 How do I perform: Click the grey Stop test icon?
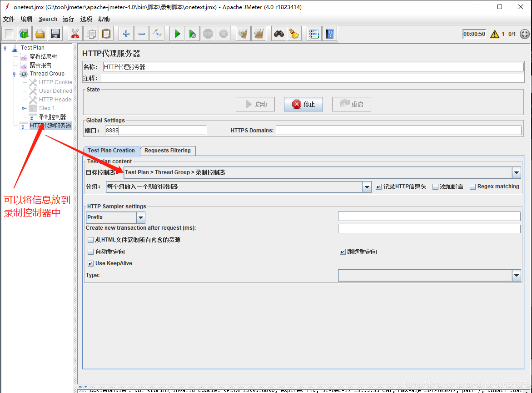click(208, 34)
